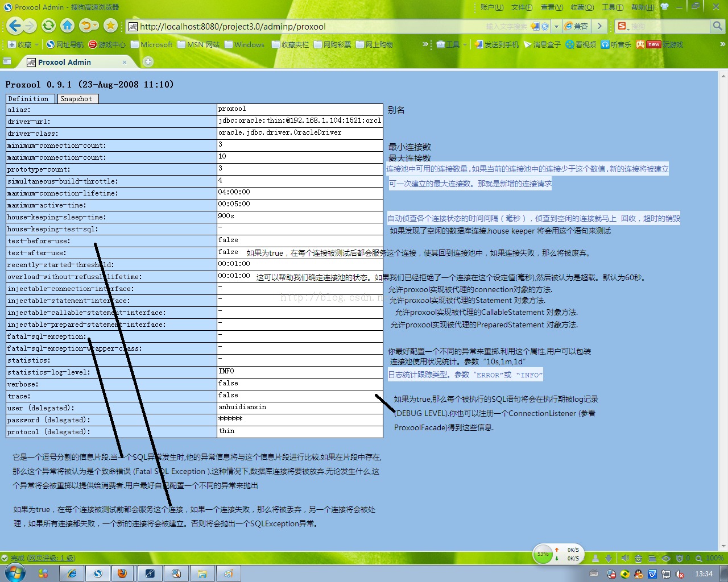Toggle the 兼容 compatibility mode button
This screenshot has height=582, width=728.
[x=577, y=26]
